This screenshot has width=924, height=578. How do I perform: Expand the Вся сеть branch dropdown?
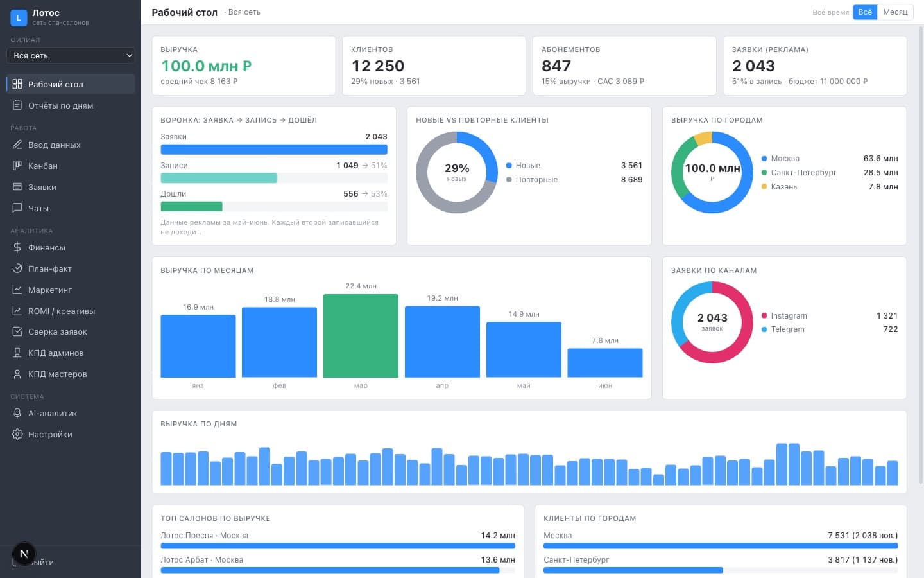[71, 55]
